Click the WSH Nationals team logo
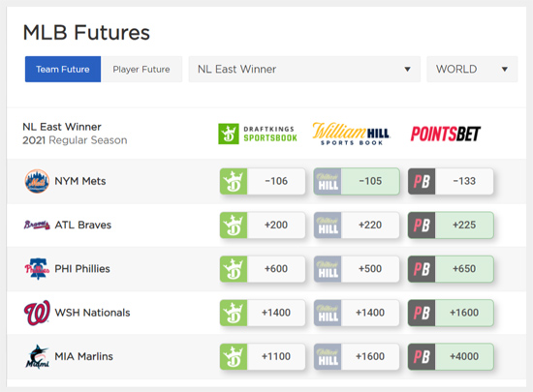This screenshot has height=392, width=533. coord(37,313)
